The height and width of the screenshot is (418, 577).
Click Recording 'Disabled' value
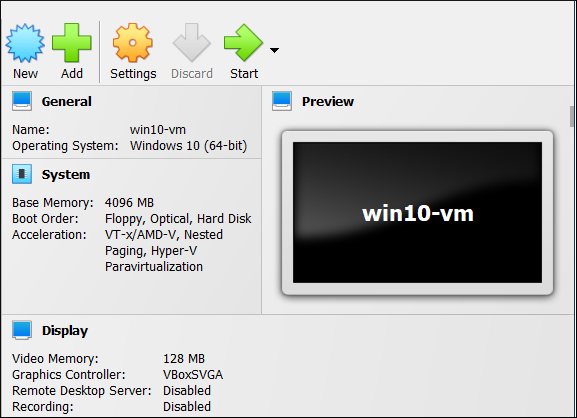(x=187, y=407)
